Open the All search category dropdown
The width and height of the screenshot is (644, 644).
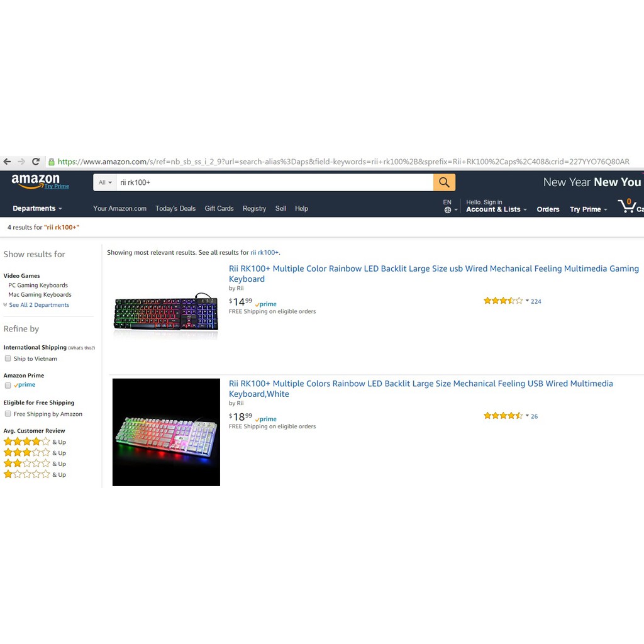[105, 182]
